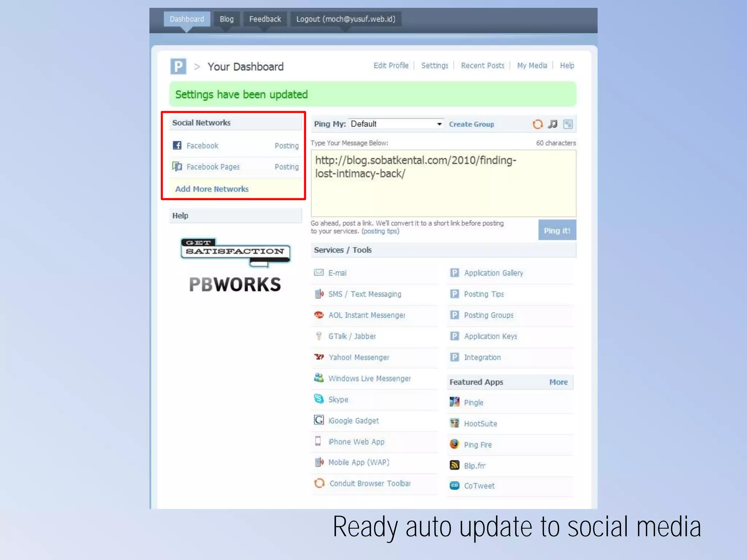Open the Settings link
Screen dimensions: 747x560
click(435, 66)
